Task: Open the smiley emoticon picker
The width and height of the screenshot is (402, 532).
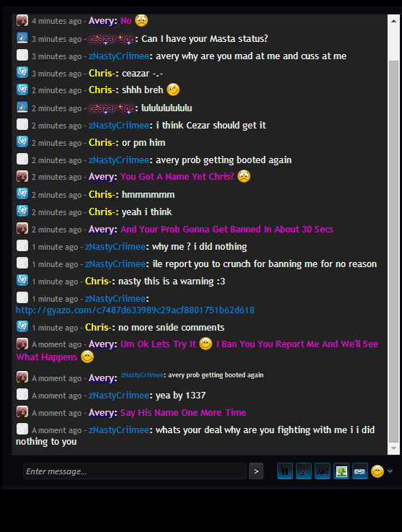Action: 377,471
